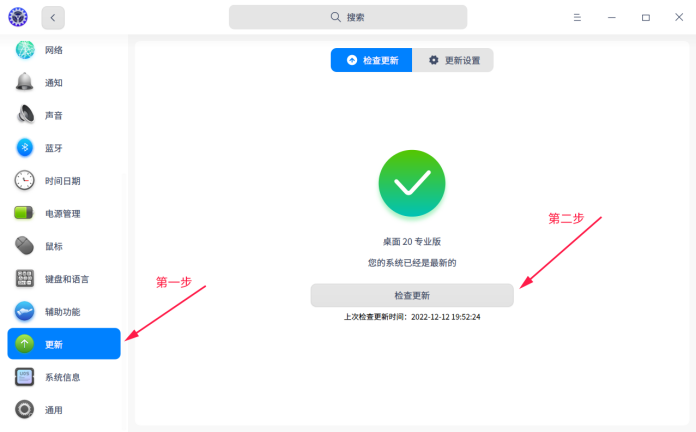The width and height of the screenshot is (696, 432).
Task: Click the control center logo icon
Action: pos(18,17)
